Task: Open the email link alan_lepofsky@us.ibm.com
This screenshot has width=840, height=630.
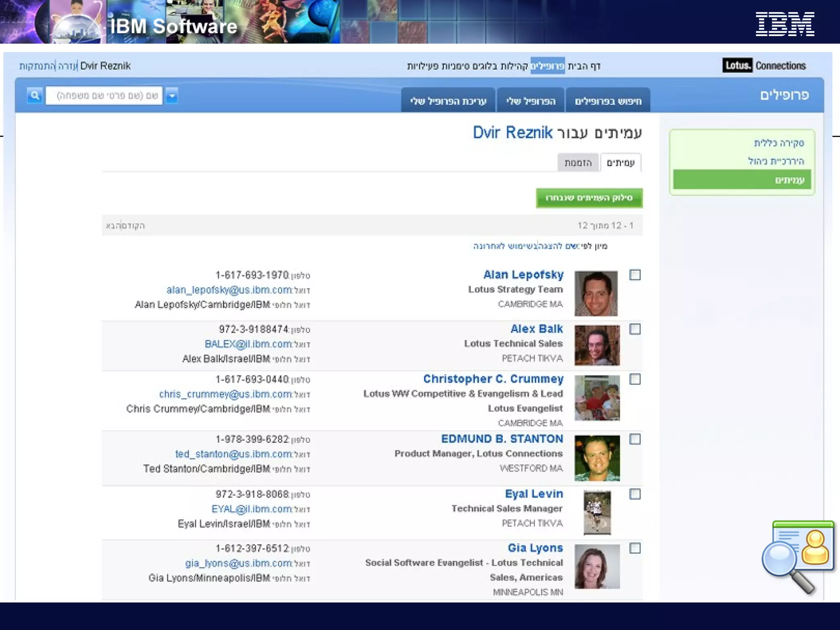Action: pos(229,290)
